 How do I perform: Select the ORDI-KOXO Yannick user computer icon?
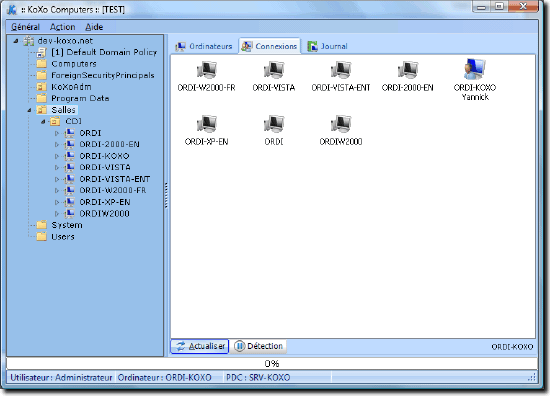tap(475, 69)
